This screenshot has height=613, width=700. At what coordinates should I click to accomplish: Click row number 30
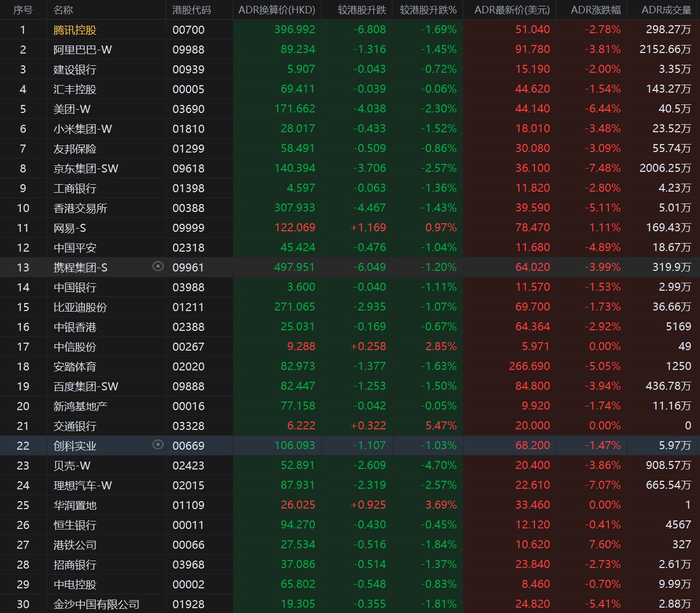click(x=23, y=604)
